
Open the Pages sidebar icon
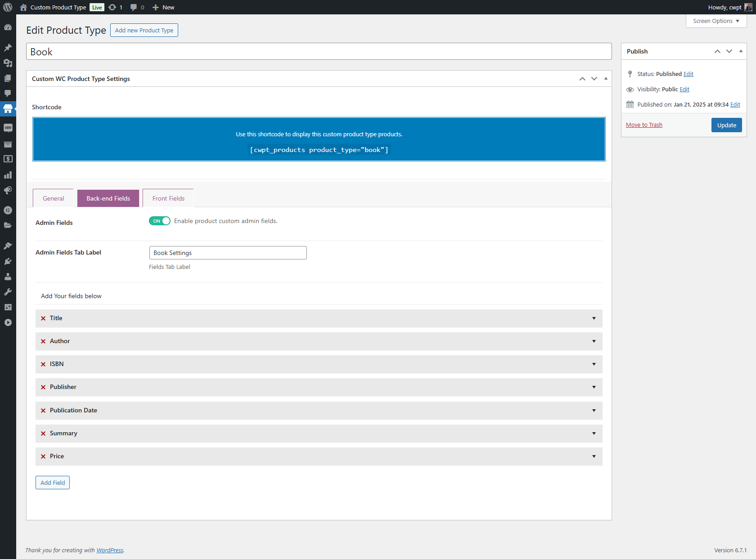click(8, 78)
